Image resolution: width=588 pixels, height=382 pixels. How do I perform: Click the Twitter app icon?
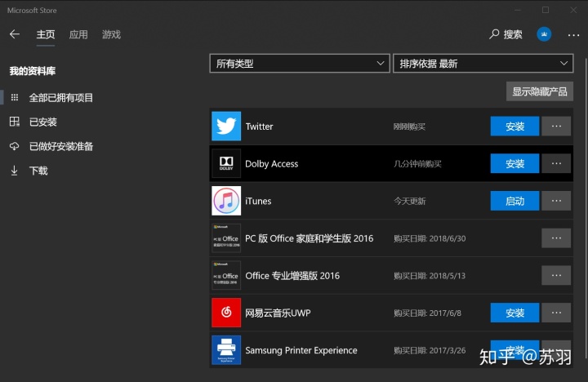226,126
